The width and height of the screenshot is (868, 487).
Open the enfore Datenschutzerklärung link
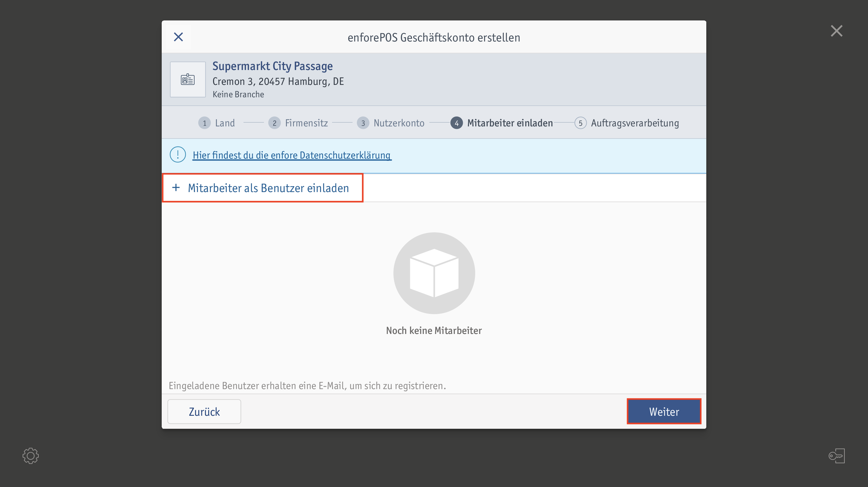292,155
